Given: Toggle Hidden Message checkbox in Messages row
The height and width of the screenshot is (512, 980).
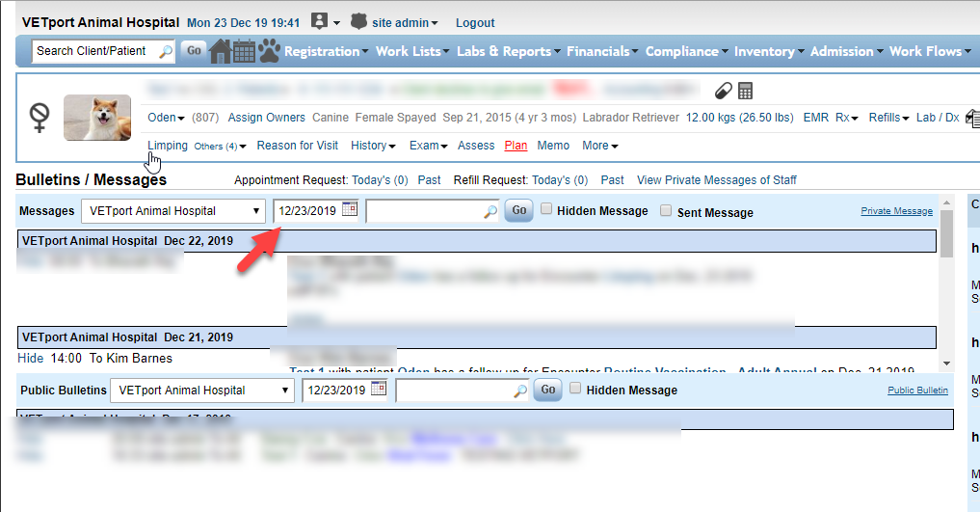Looking at the screenshot, I should 546,209.
